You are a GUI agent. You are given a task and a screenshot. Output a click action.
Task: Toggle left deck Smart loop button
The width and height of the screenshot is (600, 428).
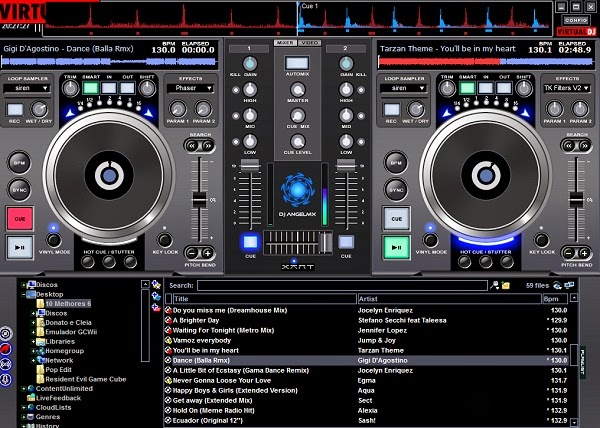(91, 88)
